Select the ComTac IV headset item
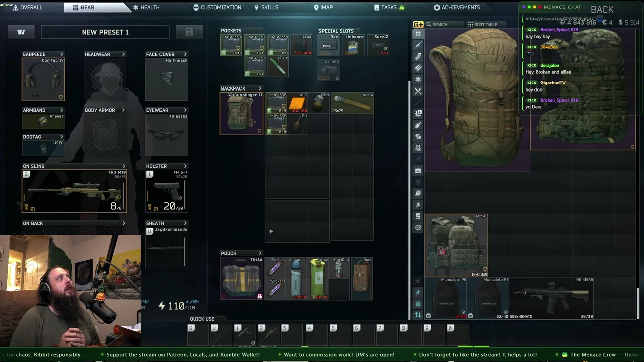Image resolution: width=644 pixels, height=362 pixels. (x=43, y=79)
